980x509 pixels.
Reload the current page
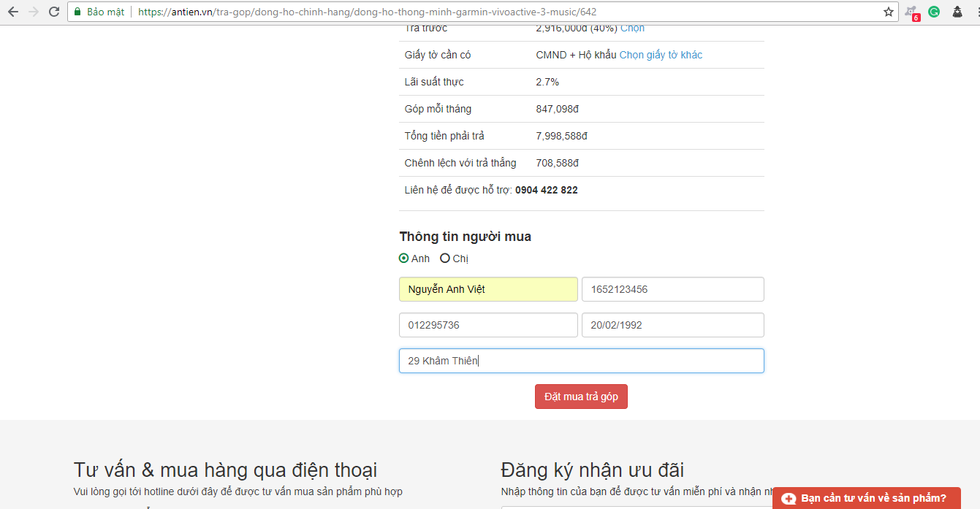54,12
